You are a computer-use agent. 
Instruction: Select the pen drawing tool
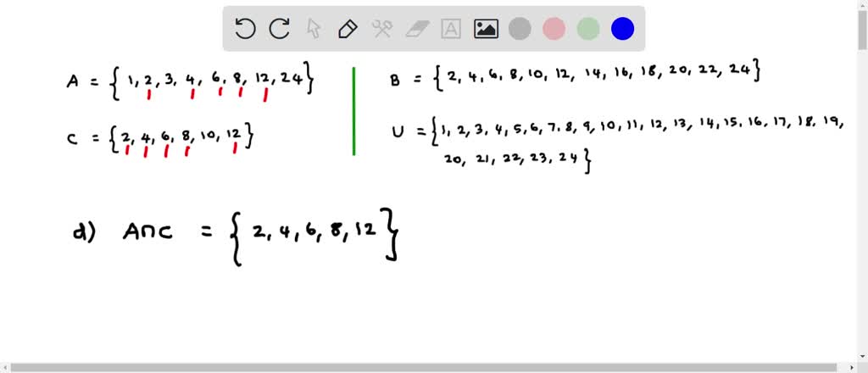[348, 29]
